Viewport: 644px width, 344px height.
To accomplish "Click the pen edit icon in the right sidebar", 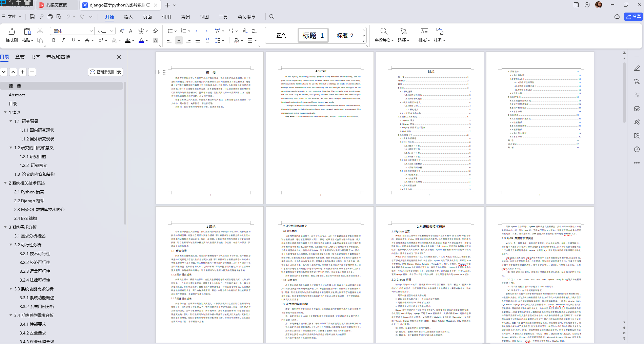I will click(637, 68).
